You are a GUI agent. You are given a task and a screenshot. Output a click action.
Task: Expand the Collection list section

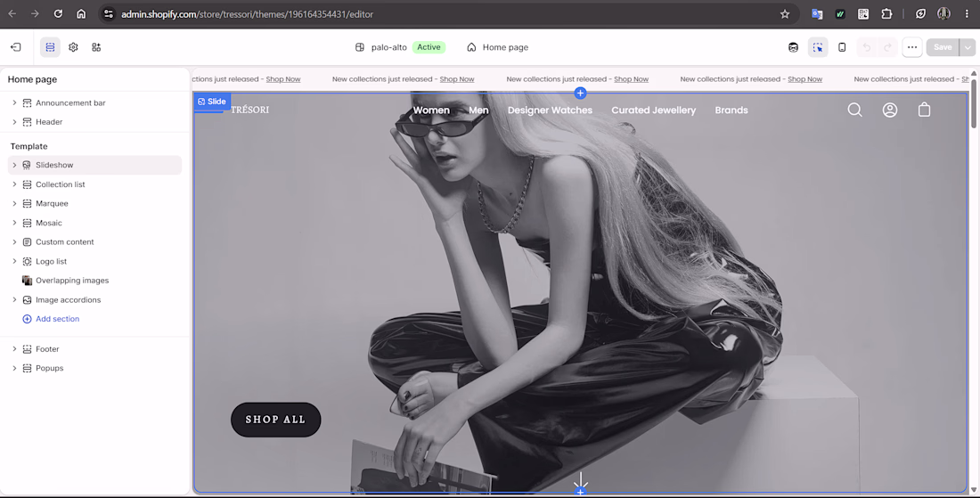click(14, 184)
